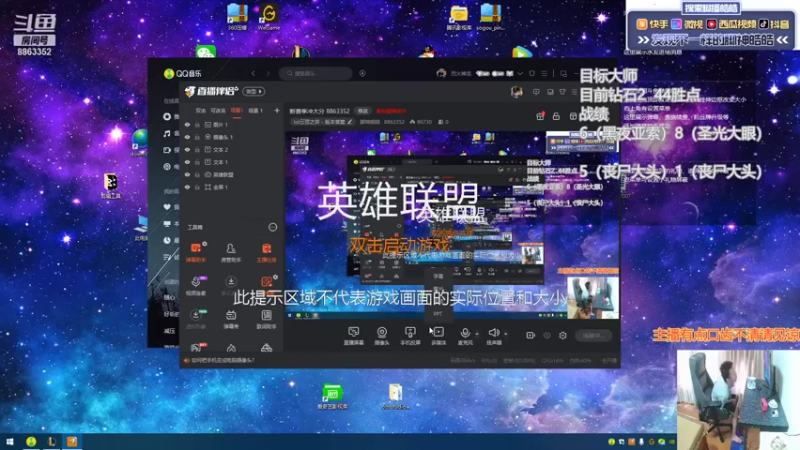
Task: Click the help link about phone as camera
Action: pyautogui.click(x=222, y=360)
